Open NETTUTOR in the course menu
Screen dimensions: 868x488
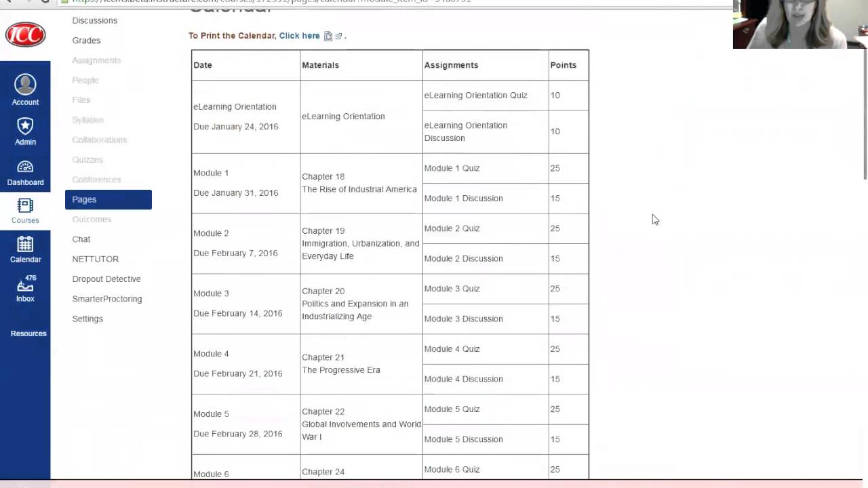pos(96,259)
